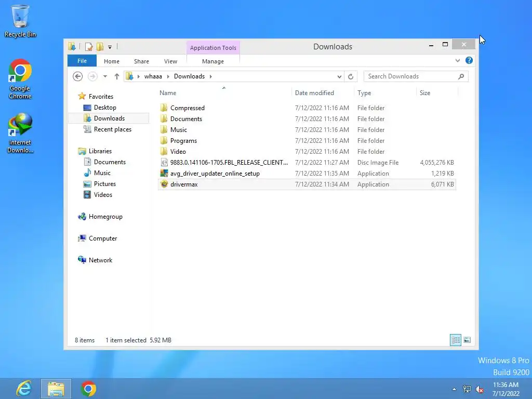Select Favorites in the navigation pane
The width and height of the screenshot is (532, 399).
(x=101, y=96)
